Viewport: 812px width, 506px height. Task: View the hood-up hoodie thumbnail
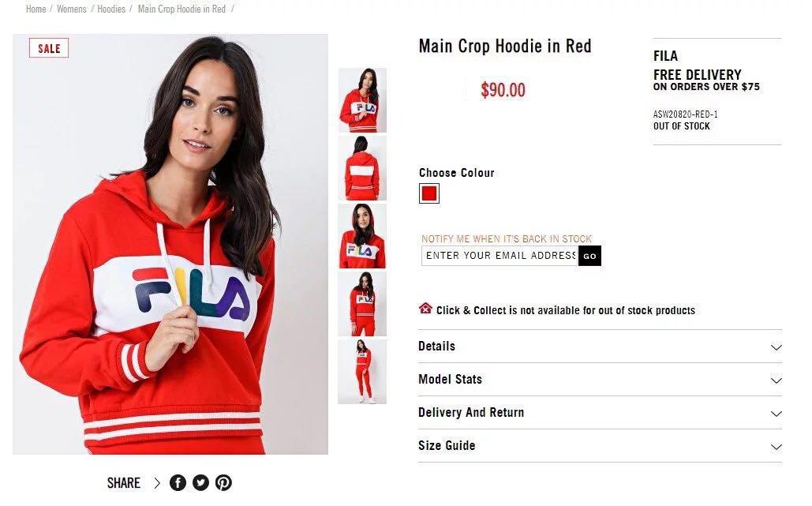(x=362, y=236)
